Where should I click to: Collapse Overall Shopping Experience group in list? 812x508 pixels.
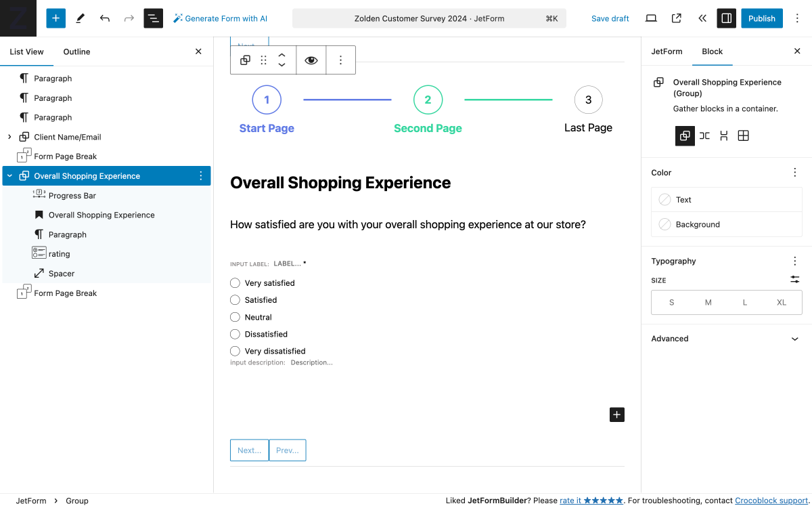pos(9,176)
